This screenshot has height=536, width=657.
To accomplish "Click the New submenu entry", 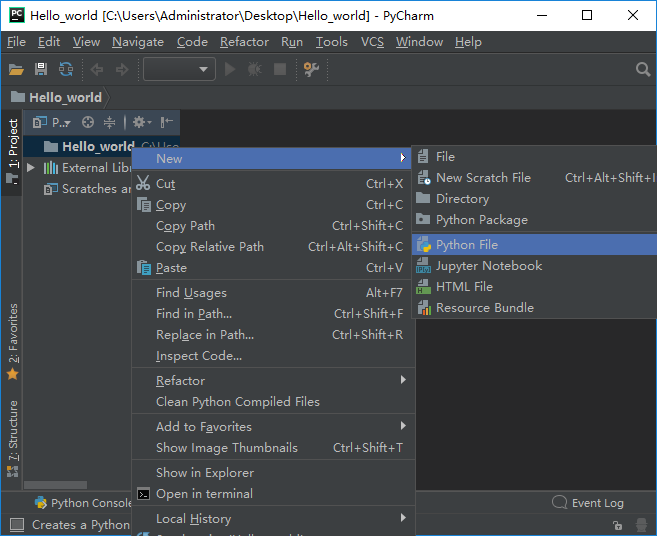I will (x=273, y=158).
